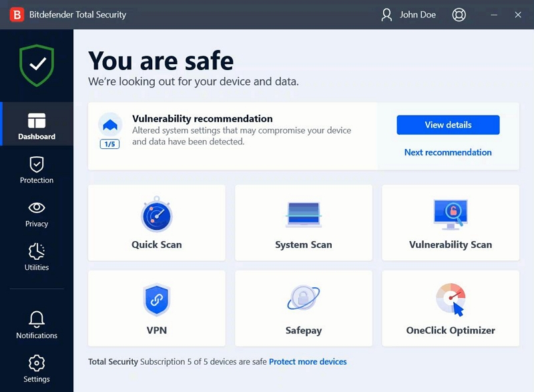Viewport: 534px width, 392px height.
Task: Go to Privacy section
Action: click(37, 214)
